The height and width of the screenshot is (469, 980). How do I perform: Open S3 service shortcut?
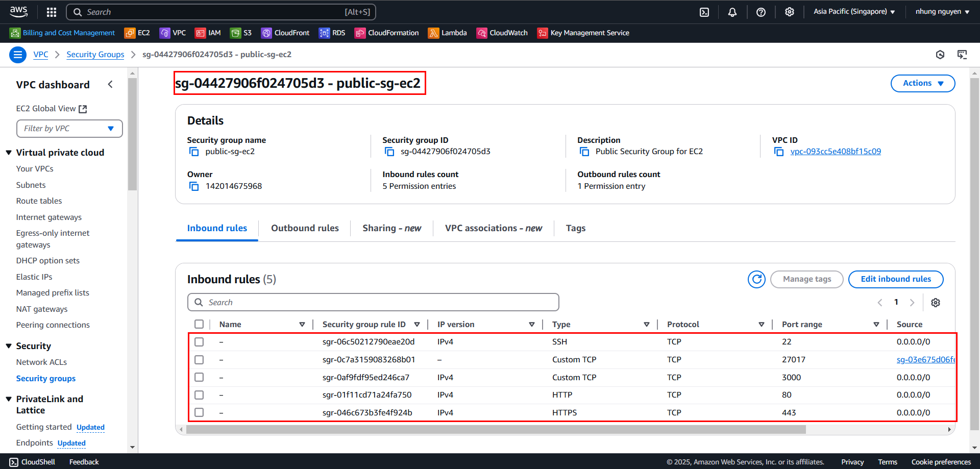(x=241, y=33)
